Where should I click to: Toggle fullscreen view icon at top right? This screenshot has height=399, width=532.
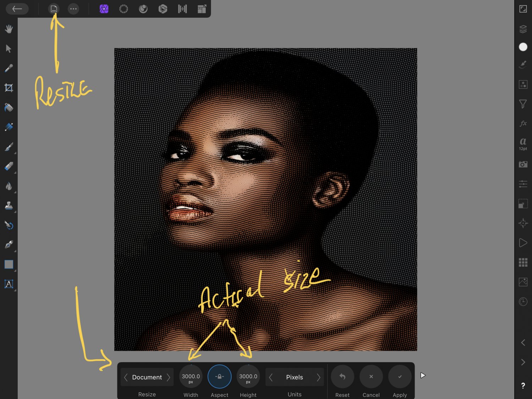(523, 9)
